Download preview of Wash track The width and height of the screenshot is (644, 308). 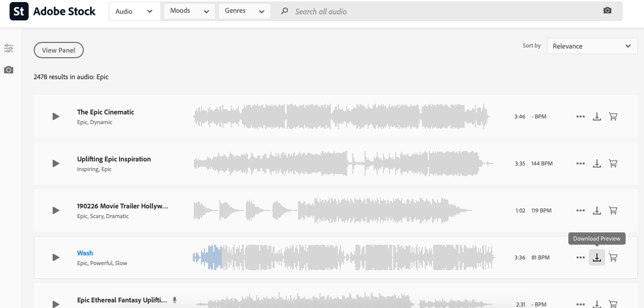[596, 257]
